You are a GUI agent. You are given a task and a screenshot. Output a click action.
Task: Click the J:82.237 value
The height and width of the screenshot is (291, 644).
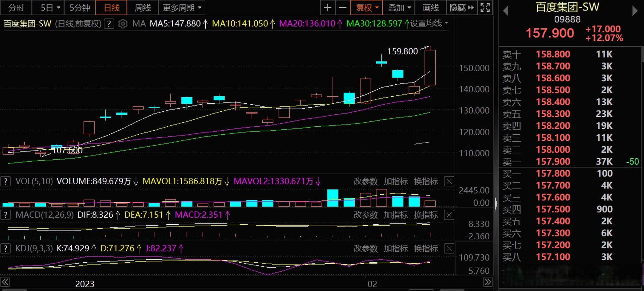[x=161, y=248]
